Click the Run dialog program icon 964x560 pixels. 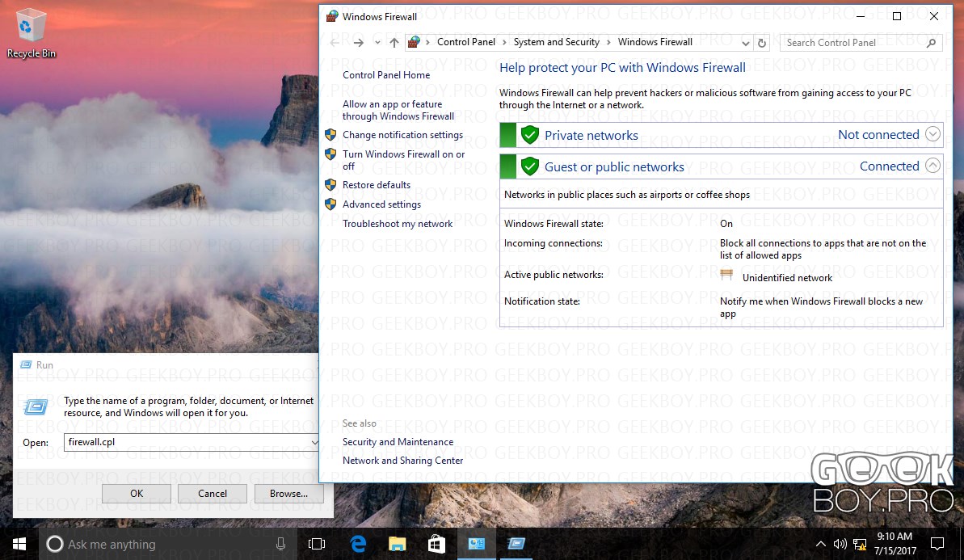35,407
